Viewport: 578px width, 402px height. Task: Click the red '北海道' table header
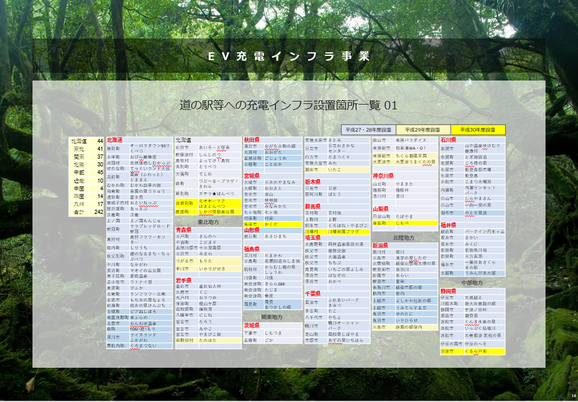114,140
